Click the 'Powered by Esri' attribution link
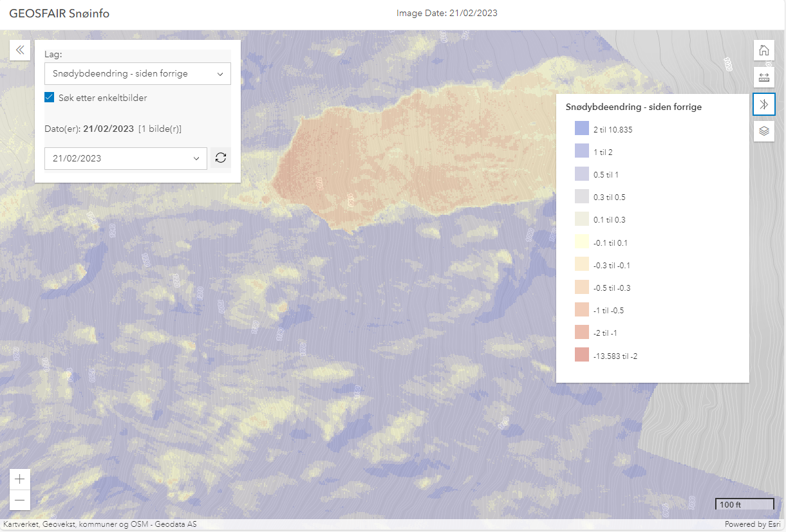 753,524
